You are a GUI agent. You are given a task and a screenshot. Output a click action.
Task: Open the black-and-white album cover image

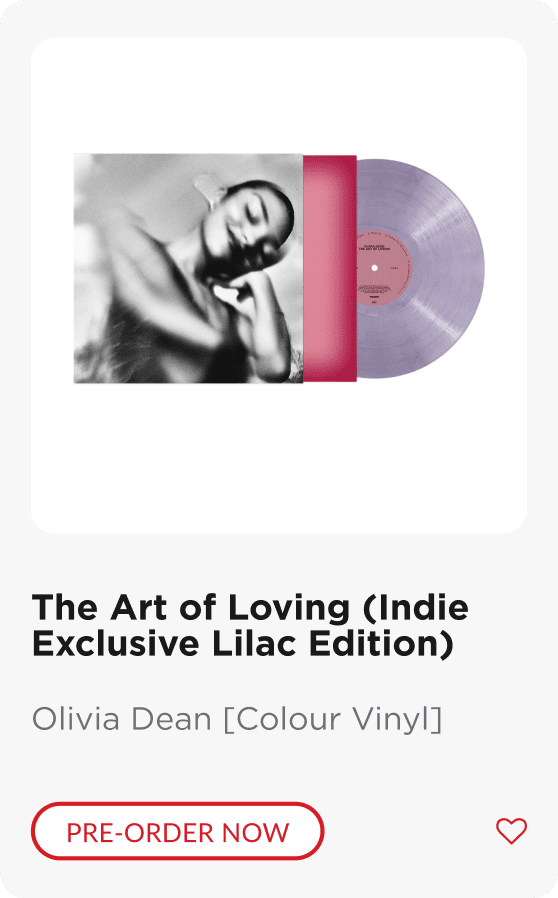[x=188, y=268]
